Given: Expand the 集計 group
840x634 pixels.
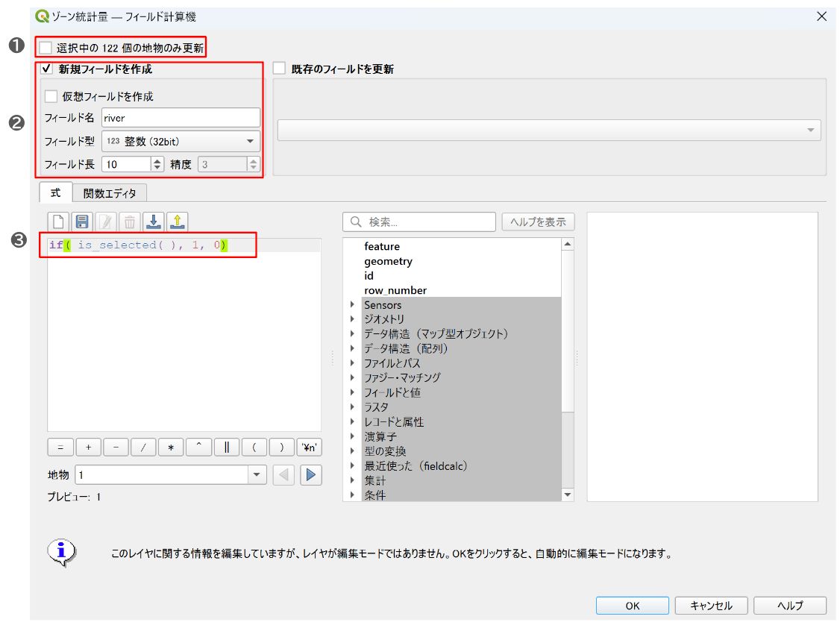Looking at the screenshot, I should [x=352, y=480].
